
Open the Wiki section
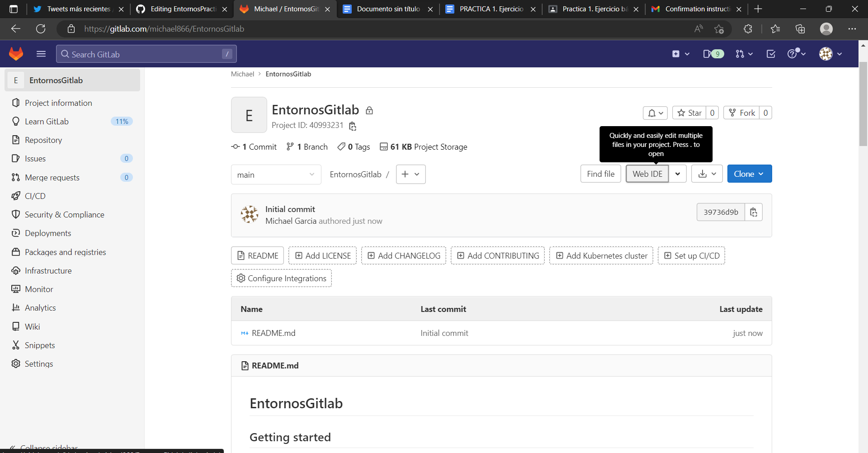click(x=32, y=326)
